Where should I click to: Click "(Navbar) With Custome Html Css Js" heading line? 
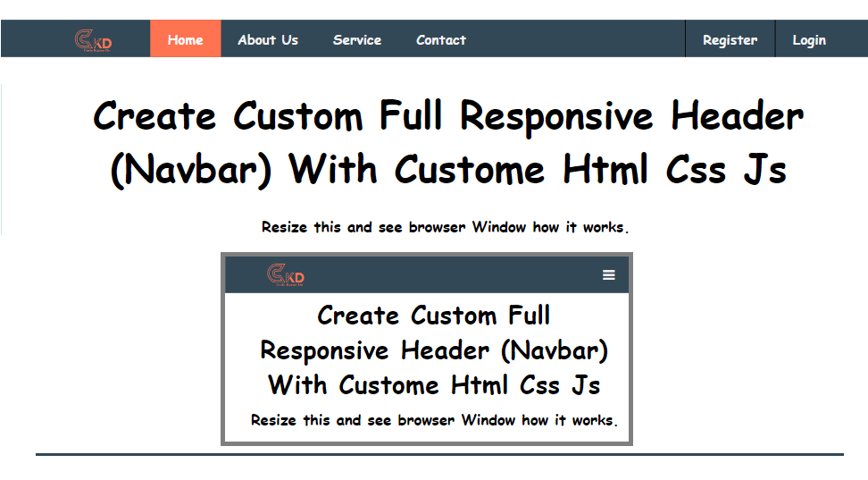click(x=448, y=170)
